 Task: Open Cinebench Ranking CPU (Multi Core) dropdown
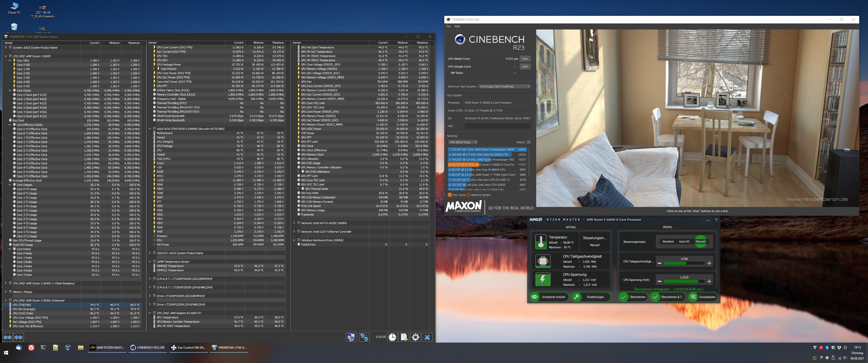(463, 142)
